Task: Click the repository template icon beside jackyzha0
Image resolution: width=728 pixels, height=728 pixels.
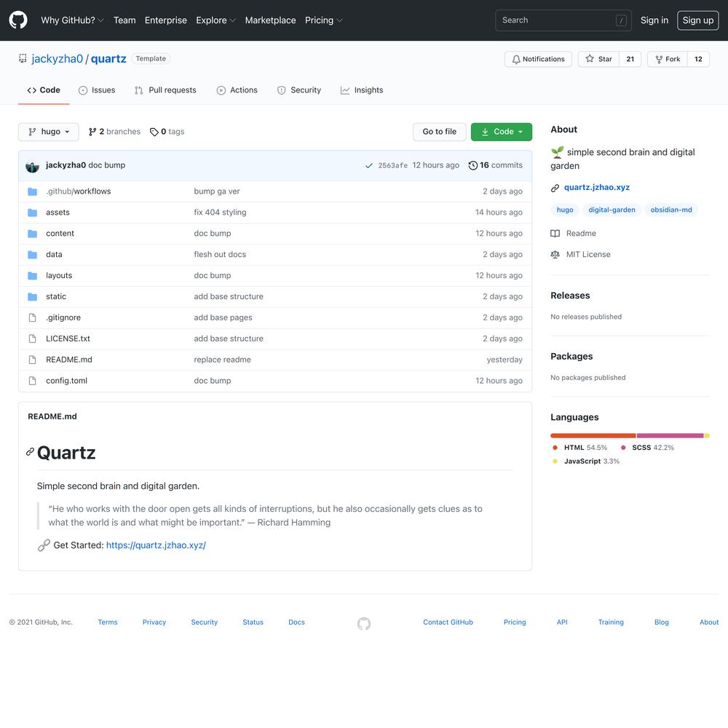Action: (x=23, y=58)
